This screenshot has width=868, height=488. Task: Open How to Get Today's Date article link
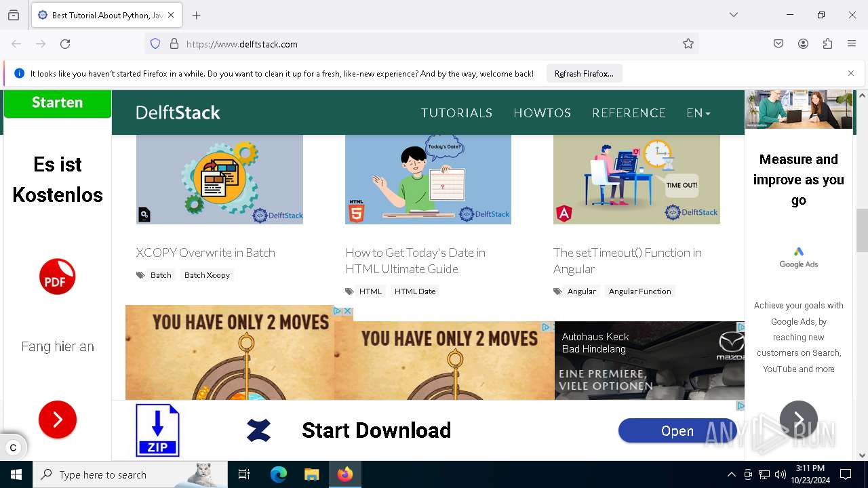click(x=415, y=261)
